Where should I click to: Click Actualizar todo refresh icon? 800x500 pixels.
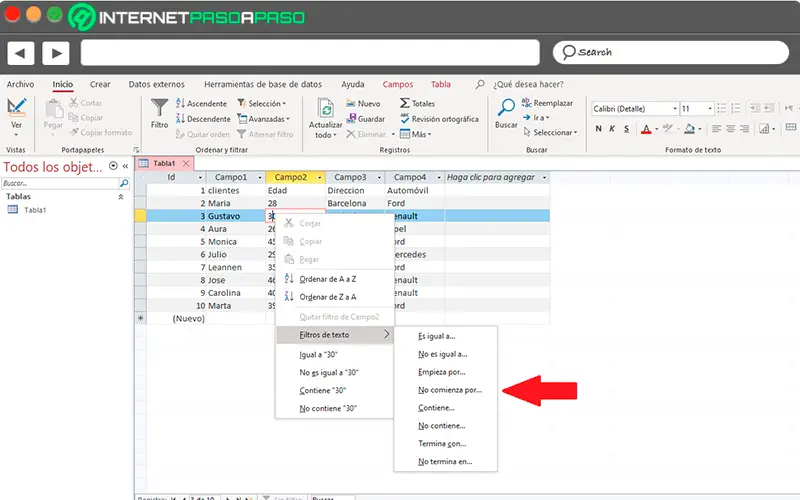(x=326, y=108)
